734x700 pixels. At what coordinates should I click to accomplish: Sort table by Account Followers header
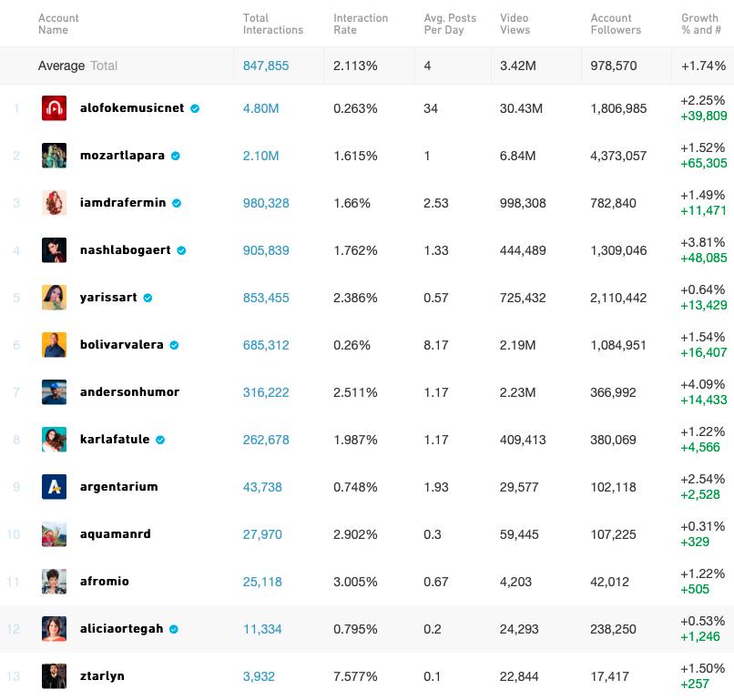616,24
